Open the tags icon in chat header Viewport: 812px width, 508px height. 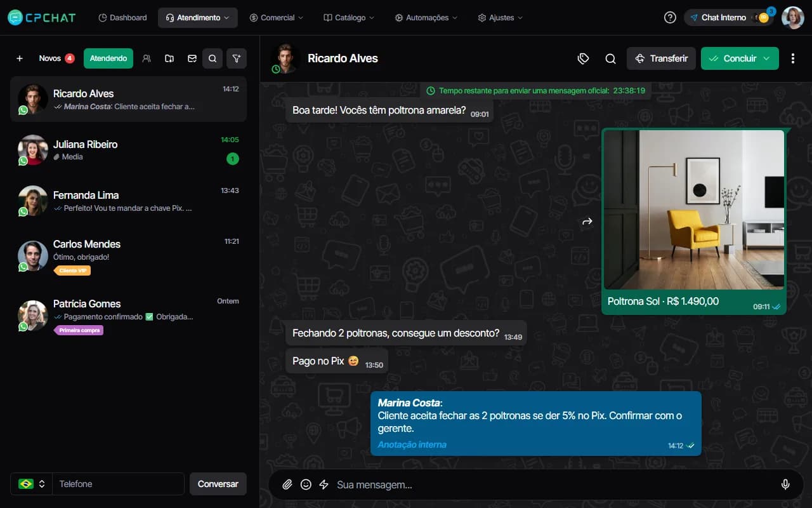pos(584,58)
